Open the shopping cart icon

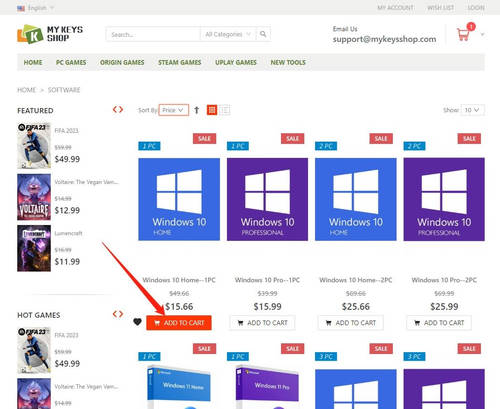click(463, 34)
